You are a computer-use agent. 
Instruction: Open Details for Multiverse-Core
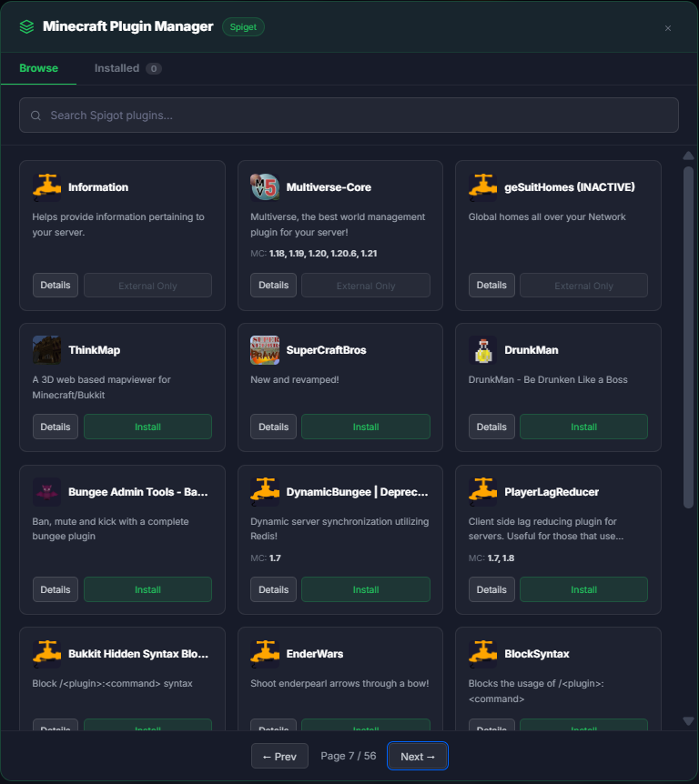pos(273,286)
